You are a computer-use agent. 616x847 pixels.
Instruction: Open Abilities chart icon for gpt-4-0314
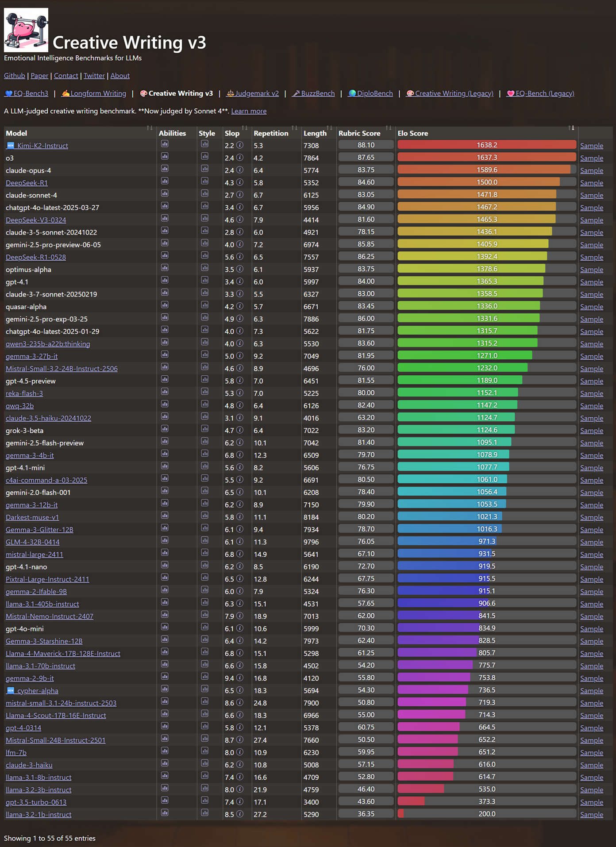[165, 726]
